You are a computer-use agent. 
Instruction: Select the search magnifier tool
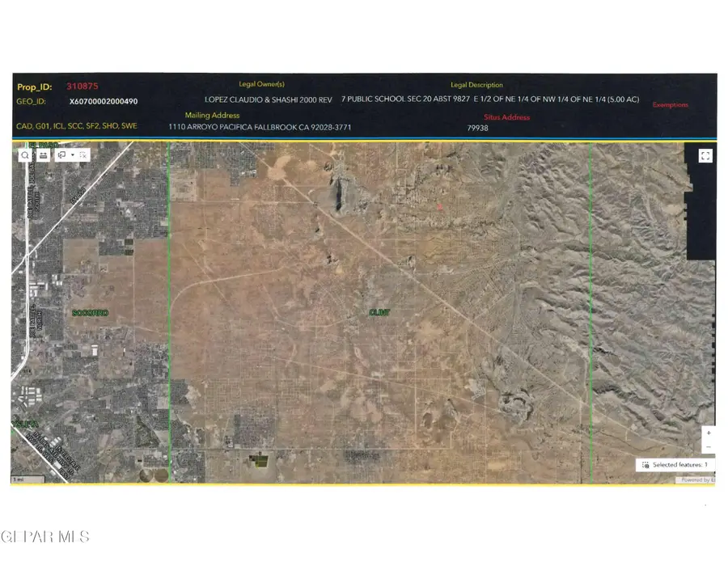(25, 154)
